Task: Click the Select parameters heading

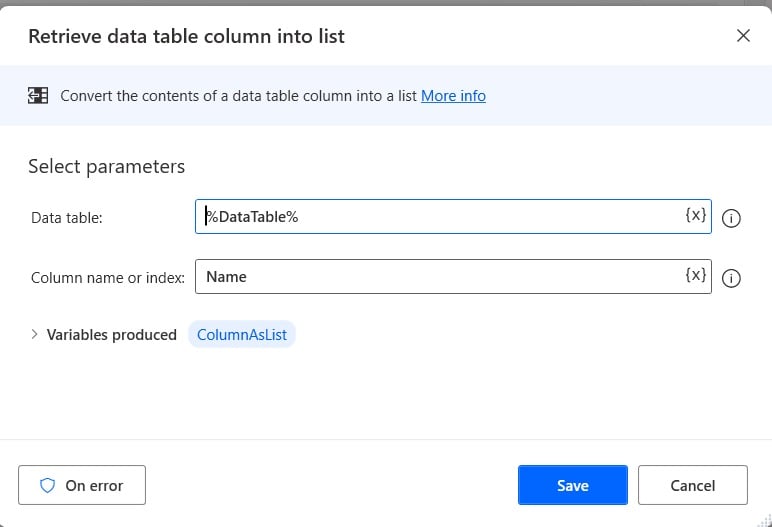Action: coord(106,166)
